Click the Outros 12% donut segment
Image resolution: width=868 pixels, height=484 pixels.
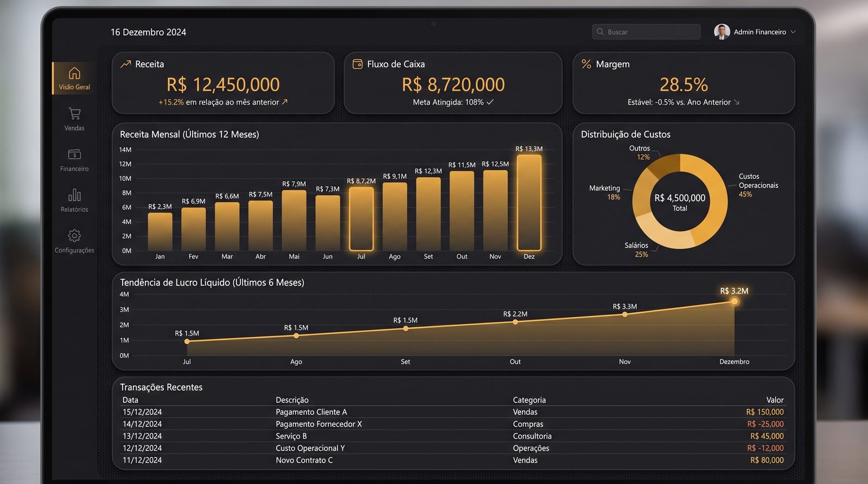(x=666, y=165)
